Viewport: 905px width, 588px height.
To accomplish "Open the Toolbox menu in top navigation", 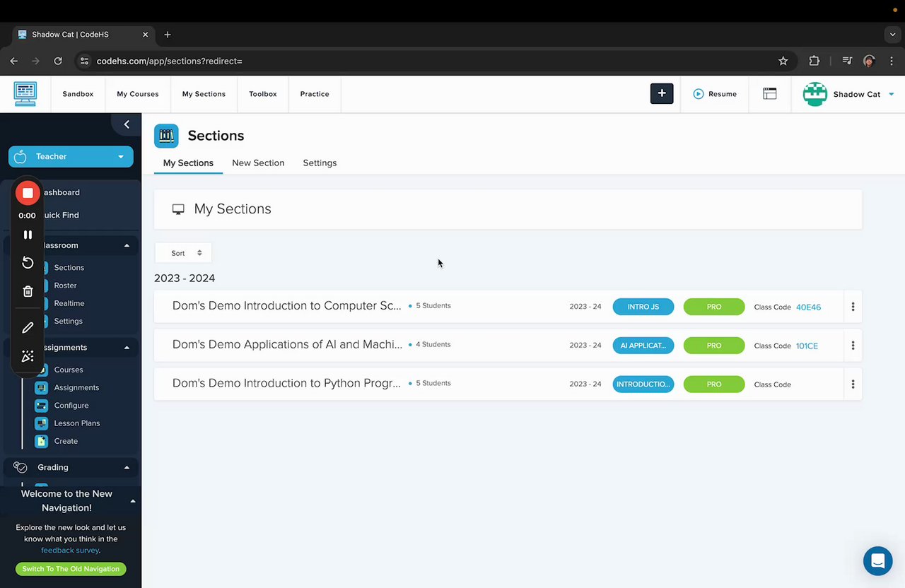I will (x=262, y=94).
